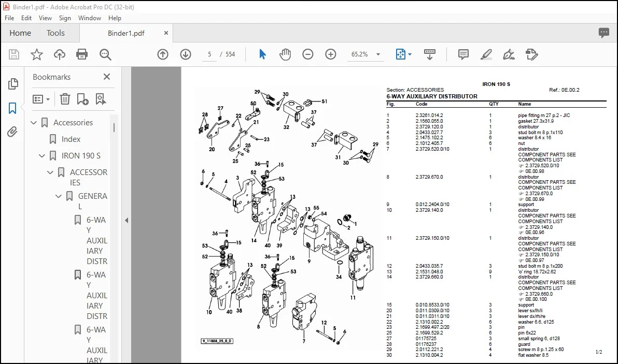Open the View menu
Image resolution: width=618 pixels, height=364 pixels.
(x=45, y=18)
